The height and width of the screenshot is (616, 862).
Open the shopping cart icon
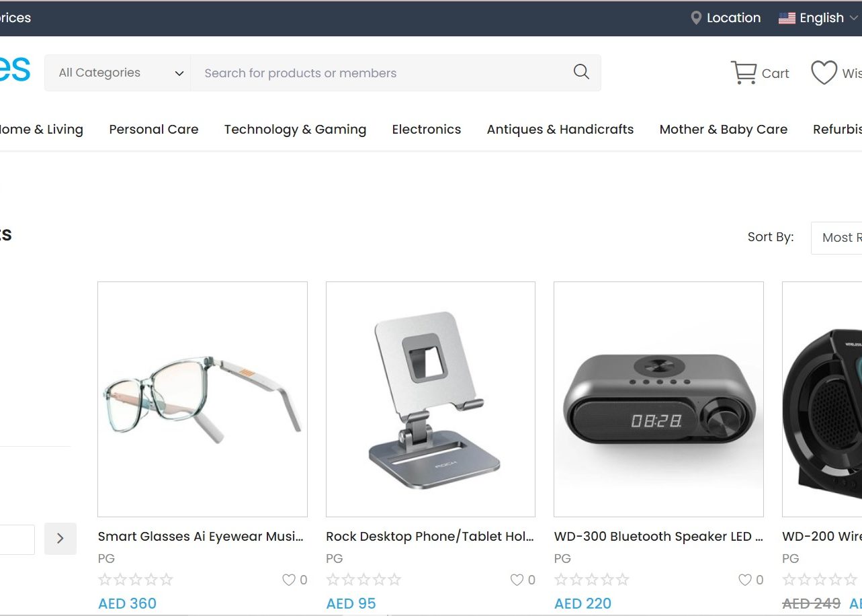coord(744,73)
